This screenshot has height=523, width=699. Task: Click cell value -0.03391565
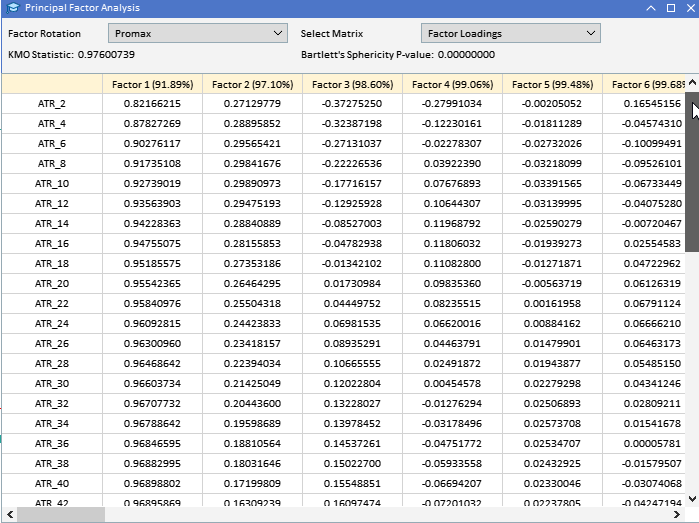tap(552, 184)
